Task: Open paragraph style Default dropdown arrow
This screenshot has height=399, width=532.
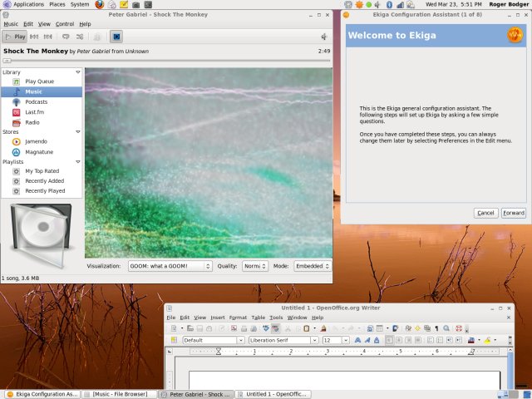Action: [x=240, y=340]
